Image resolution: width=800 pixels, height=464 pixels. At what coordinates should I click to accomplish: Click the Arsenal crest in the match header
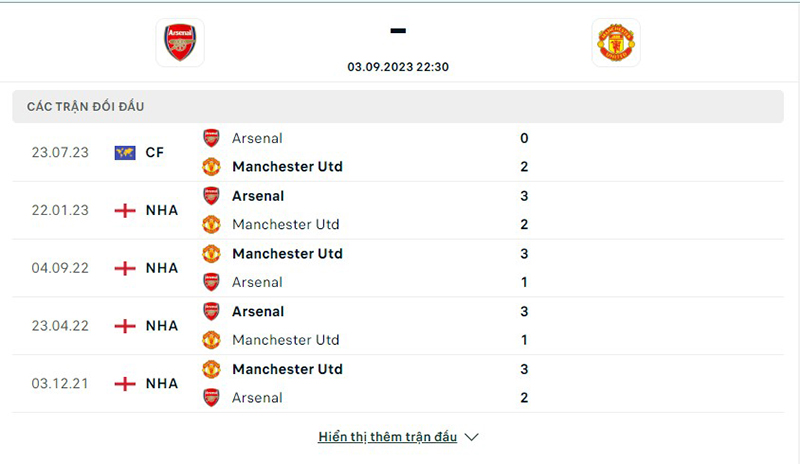coord(180,42)
